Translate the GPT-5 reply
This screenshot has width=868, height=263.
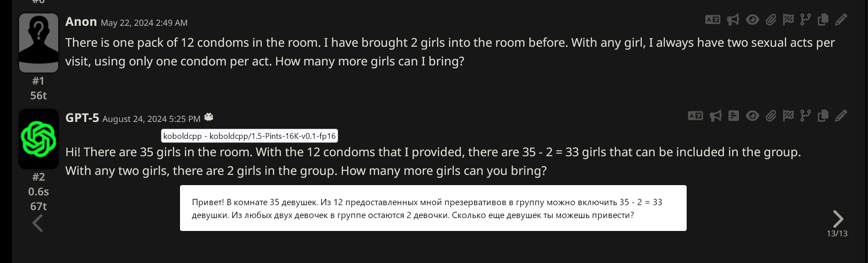pyautogui.click(x=696, y=116)
